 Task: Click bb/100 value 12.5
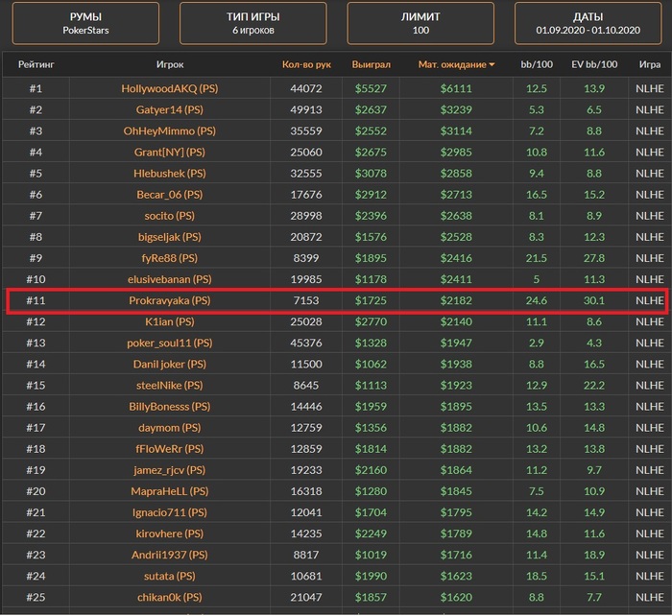537,88
